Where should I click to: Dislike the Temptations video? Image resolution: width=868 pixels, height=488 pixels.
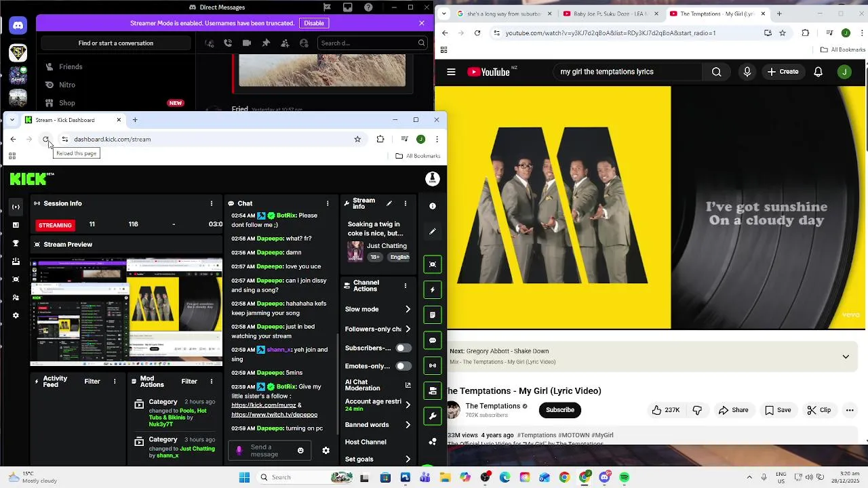pyautogui.click(x=697, y=410)
